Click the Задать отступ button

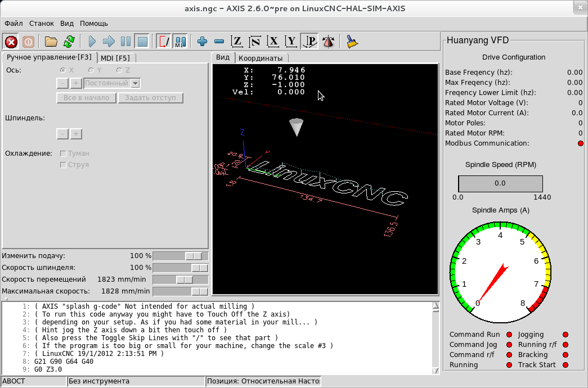pos(150,98)
